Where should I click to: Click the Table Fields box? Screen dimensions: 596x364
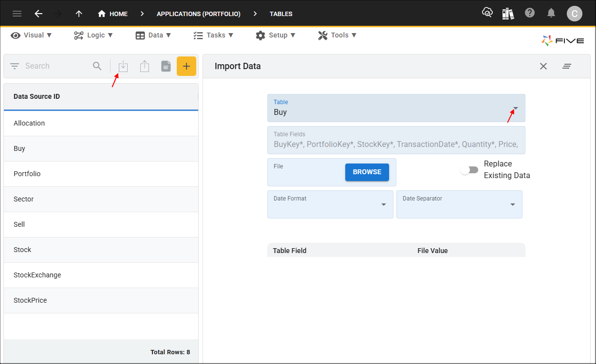click(x=396, y=140)
